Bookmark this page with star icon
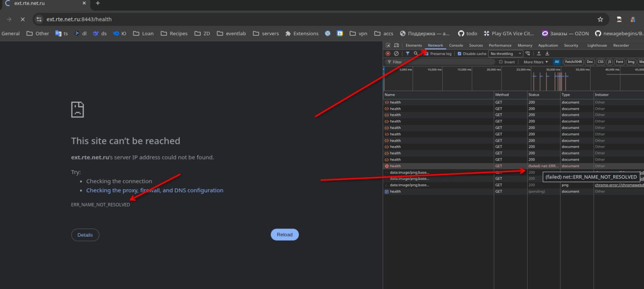Image resolution: width=644 pixels, height=289 pixels. [x=600, y=19]
